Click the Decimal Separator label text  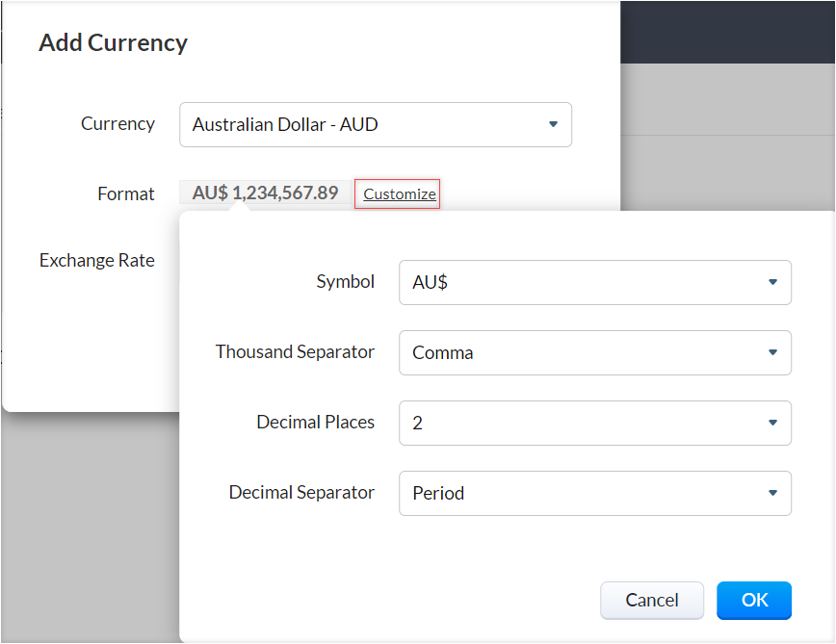pos(301,492)
